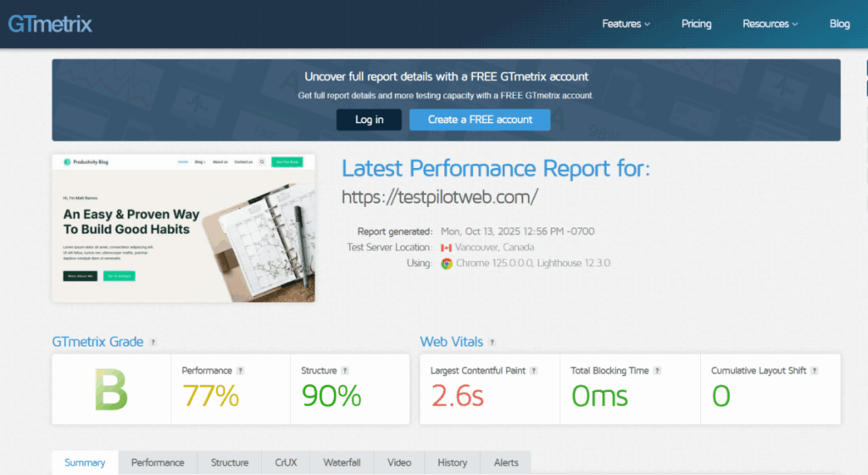Open Cumulative Layout Shift help icon
The image size is (868, 475).
point(815,371)
